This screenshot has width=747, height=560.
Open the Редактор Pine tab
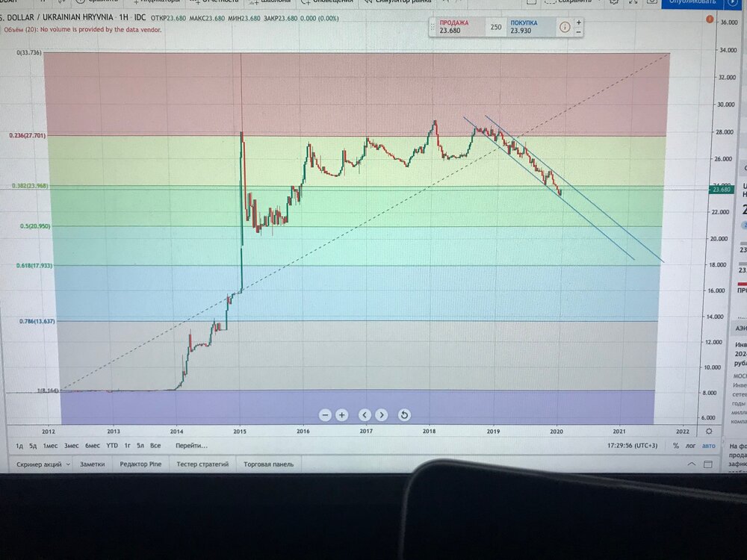click(x=140, y=464)
